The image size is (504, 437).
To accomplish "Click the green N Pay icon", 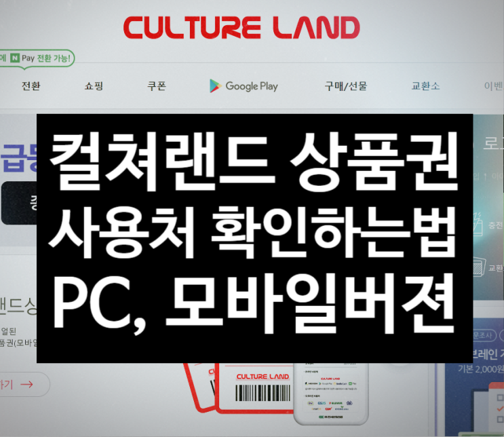I will tap(15, 58).
